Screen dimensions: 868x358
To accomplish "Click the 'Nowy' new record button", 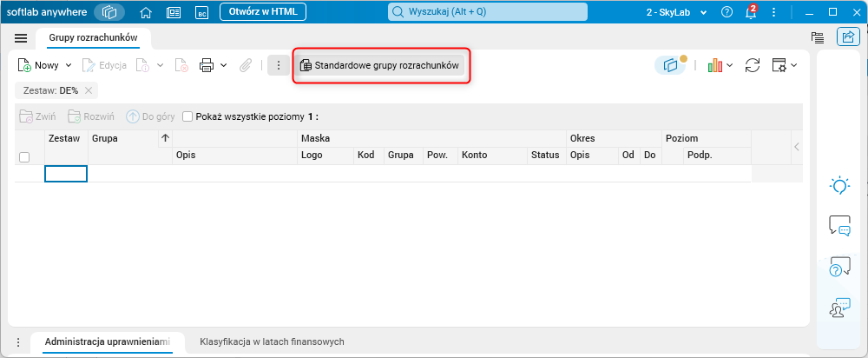I will pyautogui.click(x=38, y=65).
